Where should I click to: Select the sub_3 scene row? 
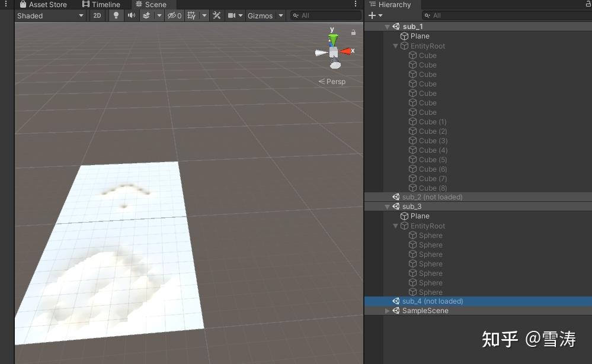click(x=478, y=207)
